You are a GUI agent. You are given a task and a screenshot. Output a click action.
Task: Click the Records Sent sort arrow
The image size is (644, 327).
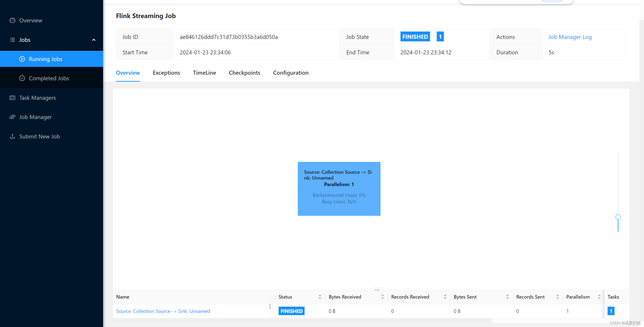[x=557, y=297]
